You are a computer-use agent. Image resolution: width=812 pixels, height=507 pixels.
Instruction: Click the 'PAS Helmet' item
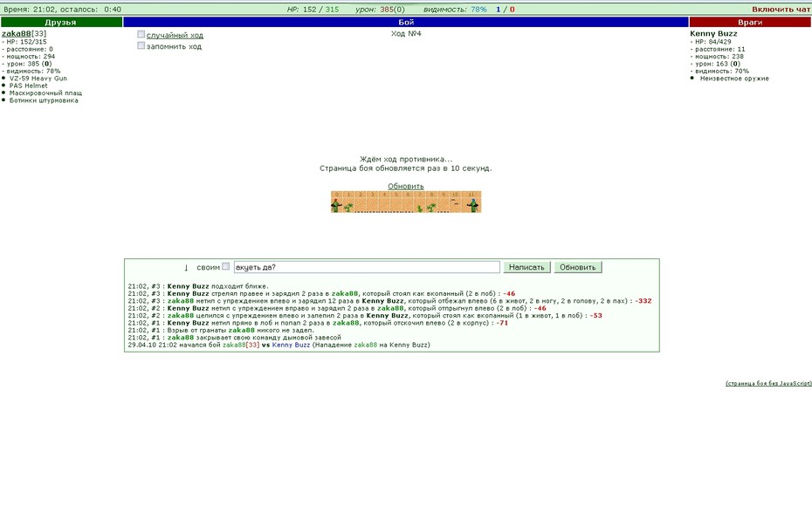pyautogui.click(x=29, y=86)
